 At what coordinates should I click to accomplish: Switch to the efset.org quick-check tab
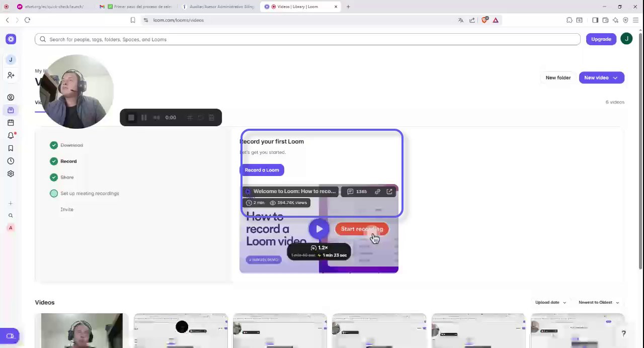[49, 7]
